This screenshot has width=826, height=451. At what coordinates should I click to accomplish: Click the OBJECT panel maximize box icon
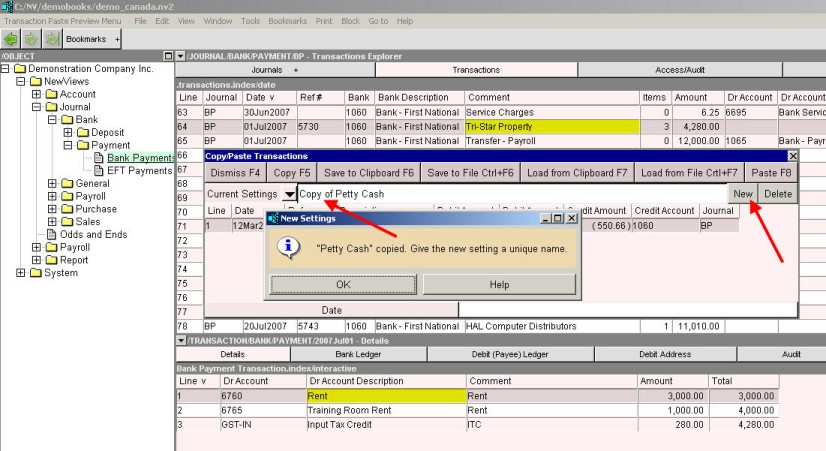click(167, 56)
